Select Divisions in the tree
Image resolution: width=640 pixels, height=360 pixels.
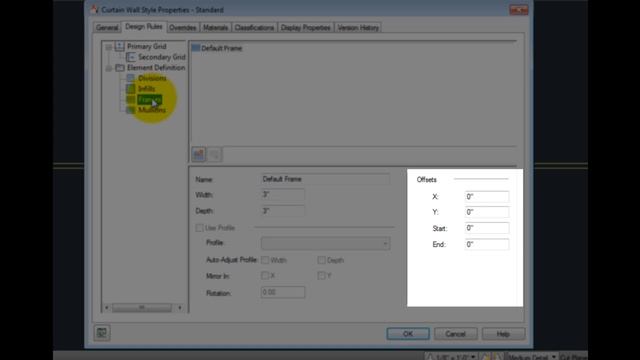pos(152,78)
